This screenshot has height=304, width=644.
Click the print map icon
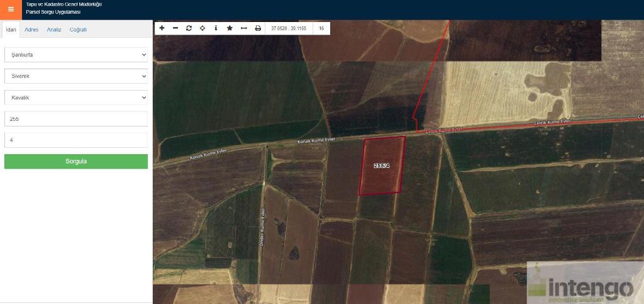point(257,28)
